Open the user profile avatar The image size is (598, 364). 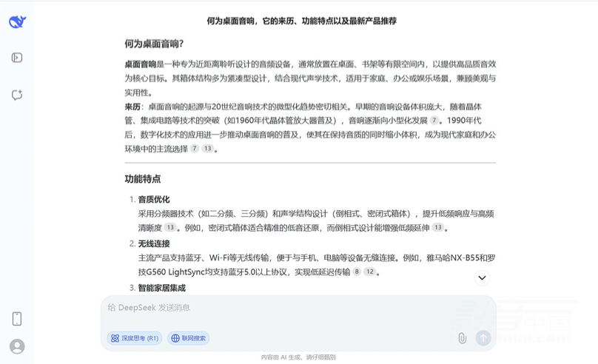17,346
